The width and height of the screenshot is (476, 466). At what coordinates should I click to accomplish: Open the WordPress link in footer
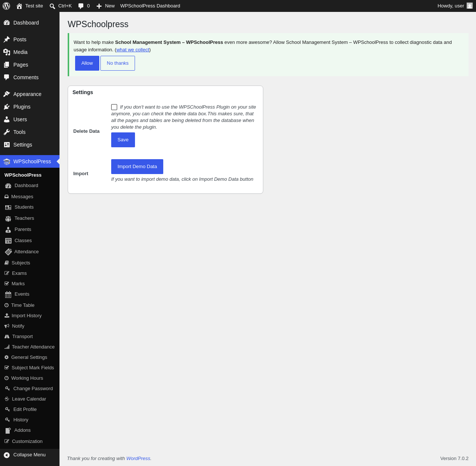click(x=138, y=459)
